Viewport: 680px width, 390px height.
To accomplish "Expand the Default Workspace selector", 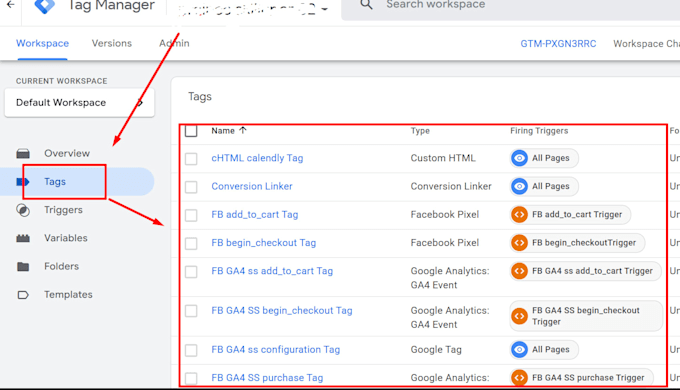I will [x=79, y=103].
